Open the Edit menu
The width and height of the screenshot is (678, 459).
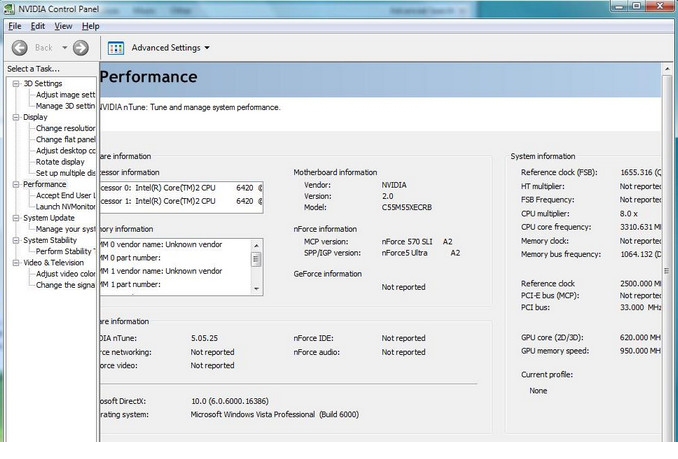(38, 26)
